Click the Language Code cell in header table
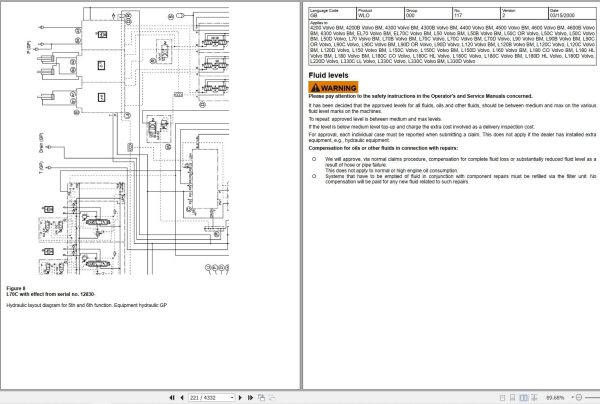 (332, 13)
